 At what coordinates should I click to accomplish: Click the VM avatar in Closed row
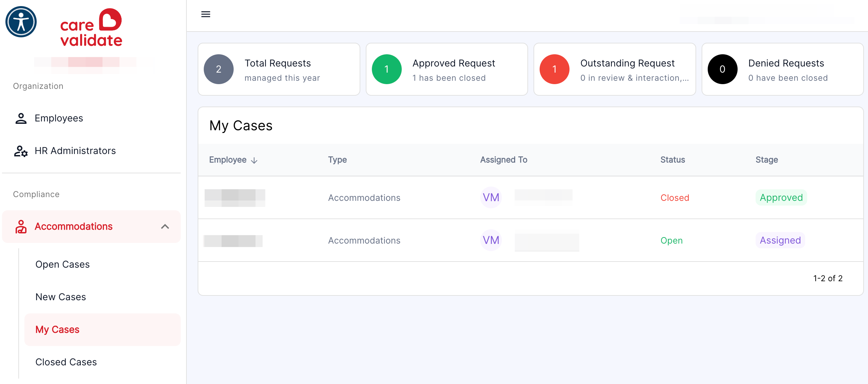tap(491, 197)
